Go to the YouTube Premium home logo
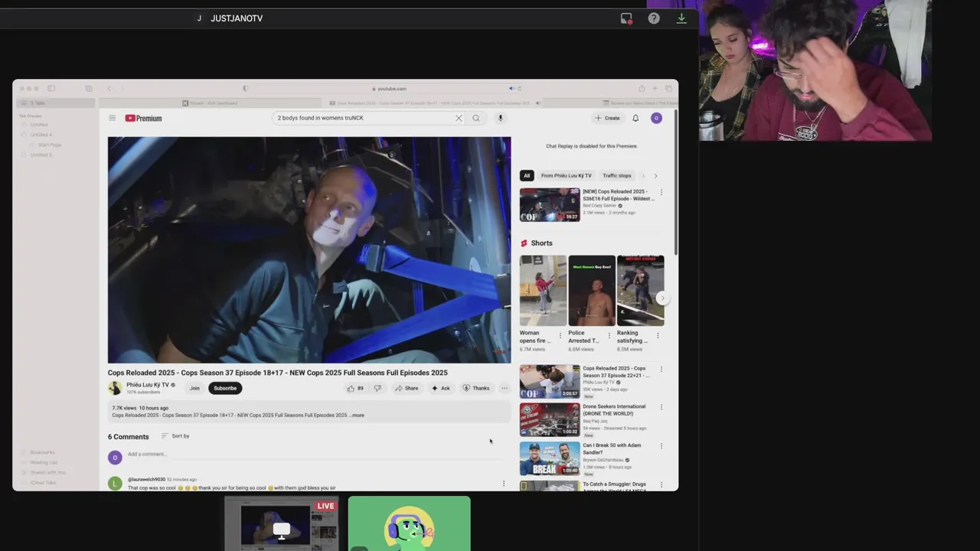Image resolution: width=980 pixels, height=551 pixels. 143,118
